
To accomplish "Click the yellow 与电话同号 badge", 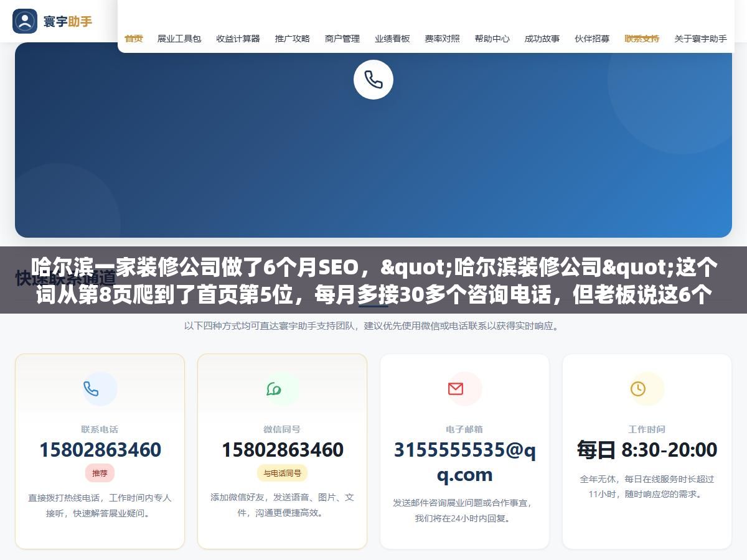I will pyautogui.click(x=282, y=473).
